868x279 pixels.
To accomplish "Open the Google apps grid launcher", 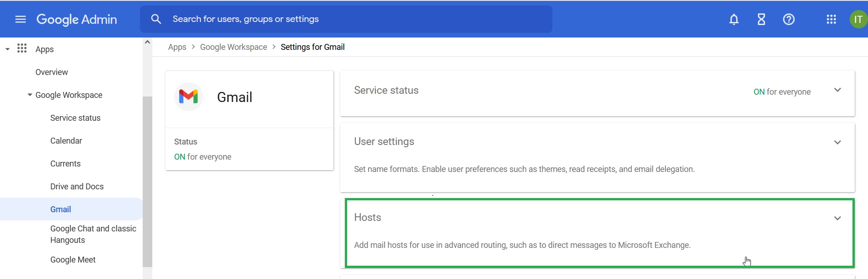I will (x=831, y=19).
